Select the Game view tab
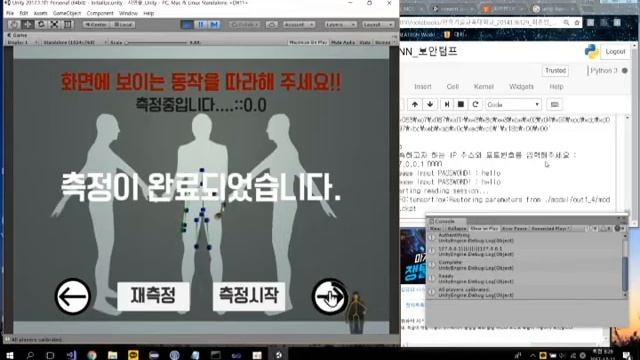This screenshot has height=360, width=640. (18, 36)
